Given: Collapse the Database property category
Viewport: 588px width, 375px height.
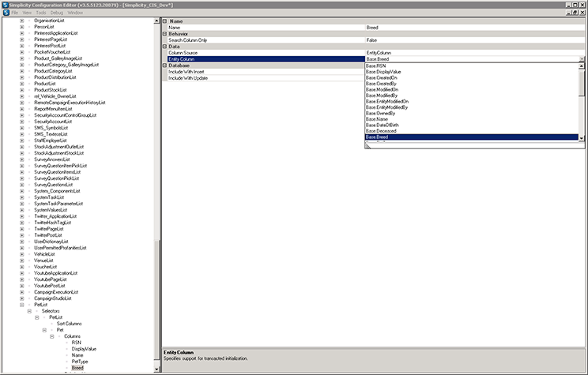Looking at the screenshot, I should tap(164, 66).
